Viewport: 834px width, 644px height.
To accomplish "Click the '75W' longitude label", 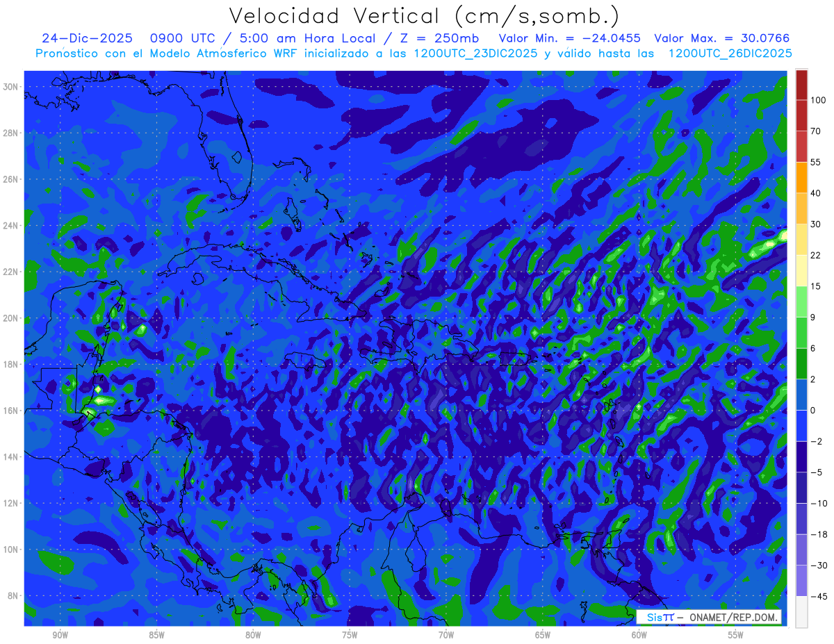I will pos(350,635).
